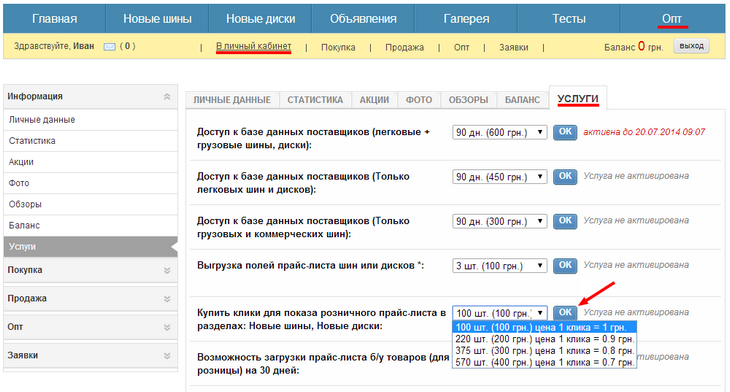Open Покупка link in yellow bar
The width and height of the screenshot is (730, 392).
pos(338,47)
